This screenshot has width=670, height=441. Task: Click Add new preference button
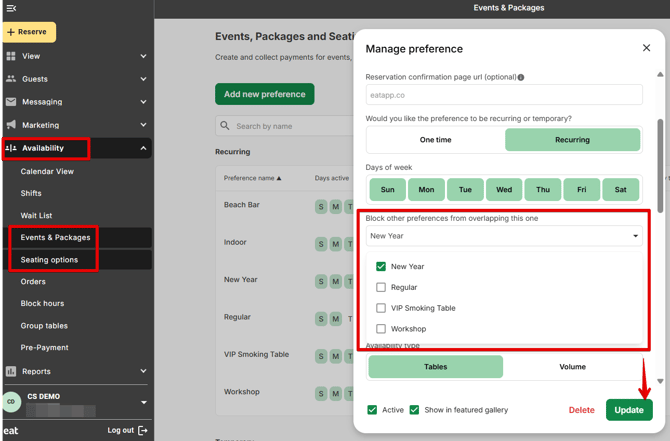point(264,94)
